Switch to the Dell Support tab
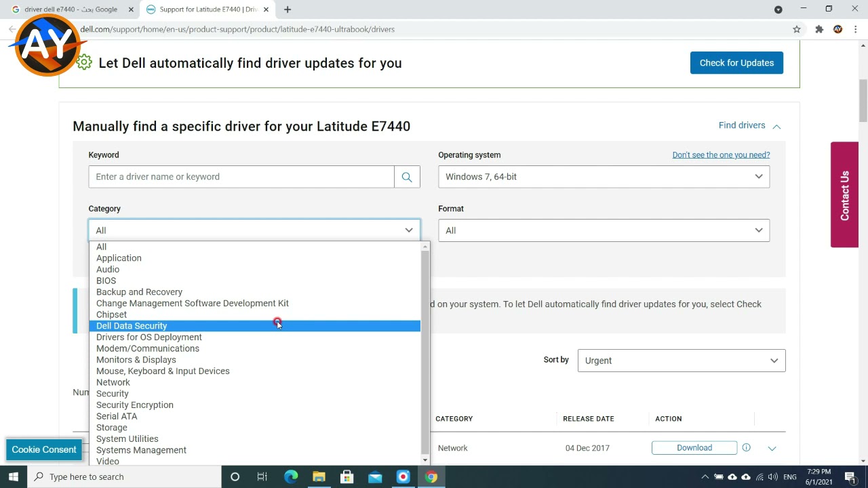This screenshot has width=868, height=488. (207, 9)
